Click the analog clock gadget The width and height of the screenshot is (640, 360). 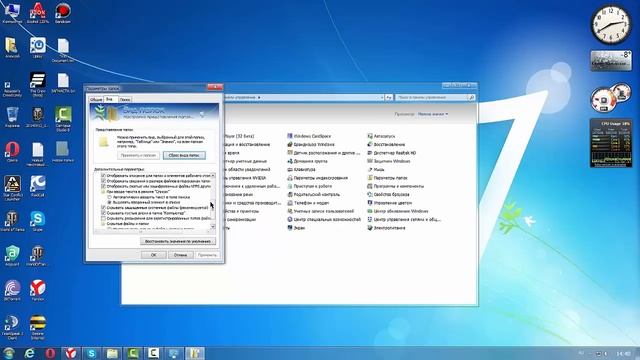click(611, 24)
